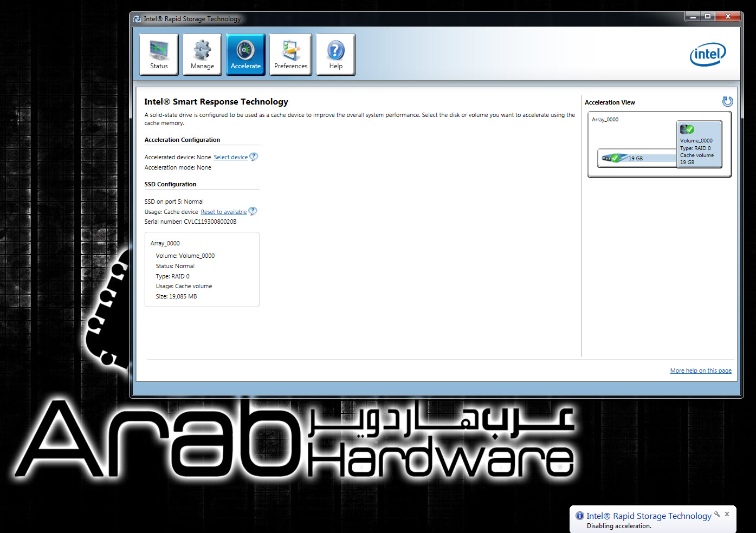This screenshot has height=533, width=756.
Task: Select the Volume_0000 cache volume box
Action: pos(699,144)
